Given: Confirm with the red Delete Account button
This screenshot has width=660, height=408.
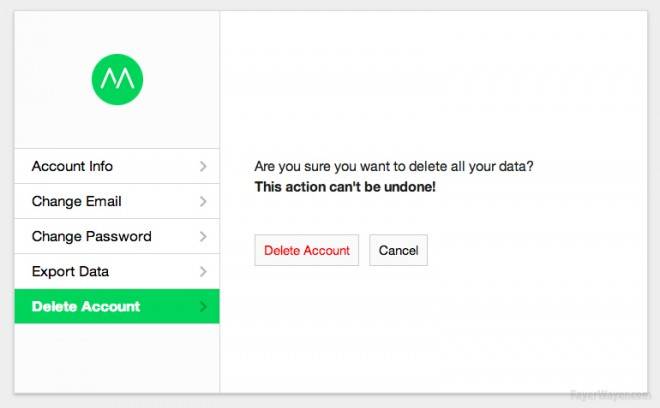Looking at the screenshot, I should [x=307, y=250].
